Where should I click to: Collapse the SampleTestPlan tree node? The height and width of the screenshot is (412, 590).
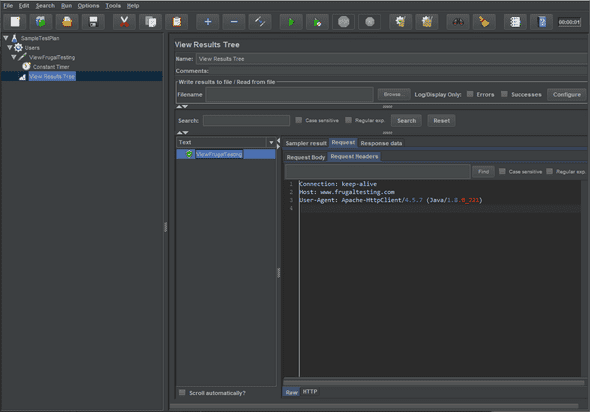(x=6, y=38)
